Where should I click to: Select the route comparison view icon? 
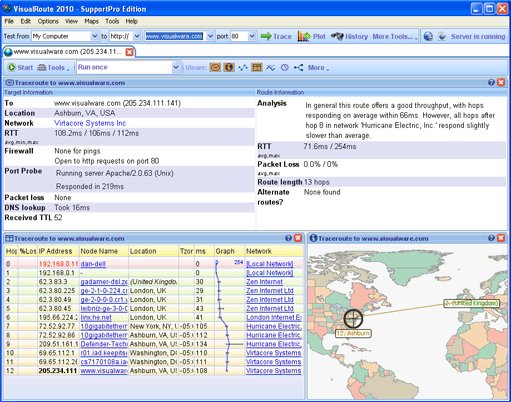[270, 68]
